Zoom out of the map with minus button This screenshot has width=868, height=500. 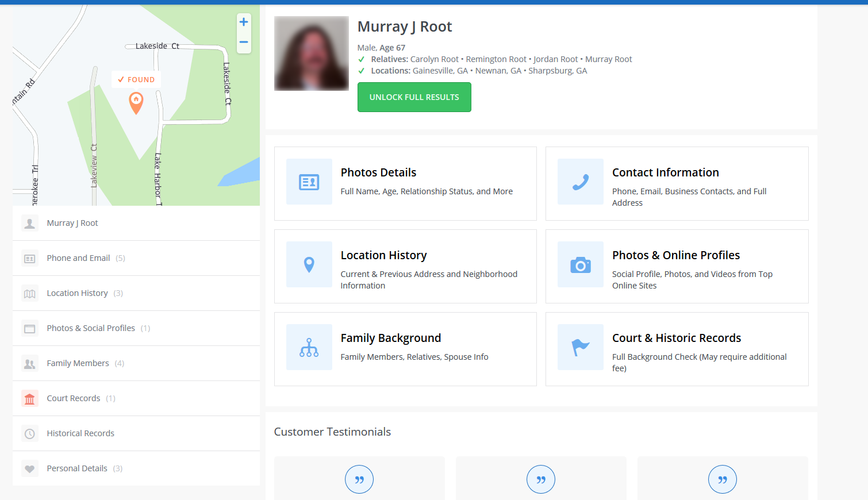[x=244, y=43]
